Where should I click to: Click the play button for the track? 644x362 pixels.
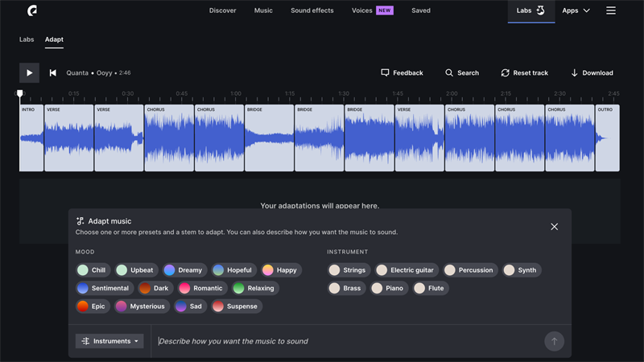(29, 72)
